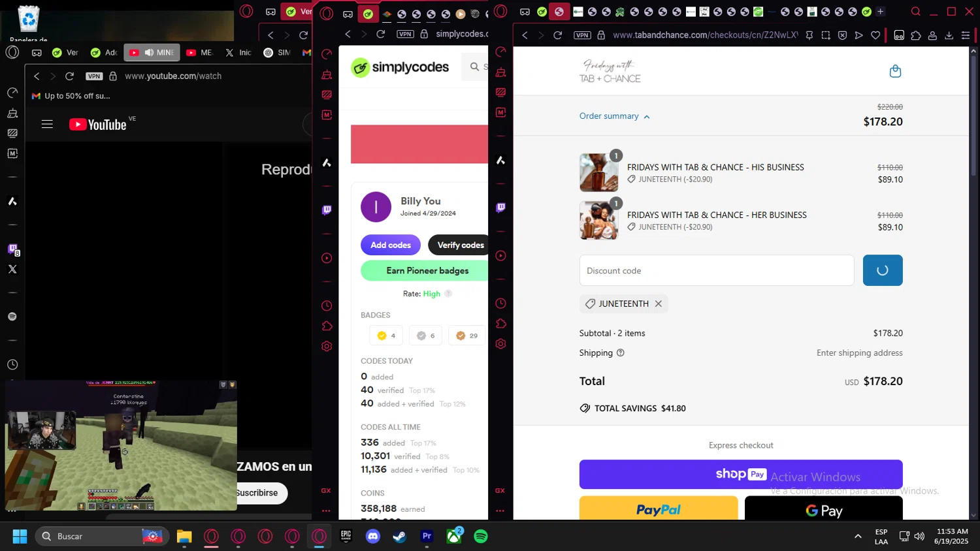Click the ad-blocker shield icon in checkout address bar
980x551 pixels.
click(842, 35)
